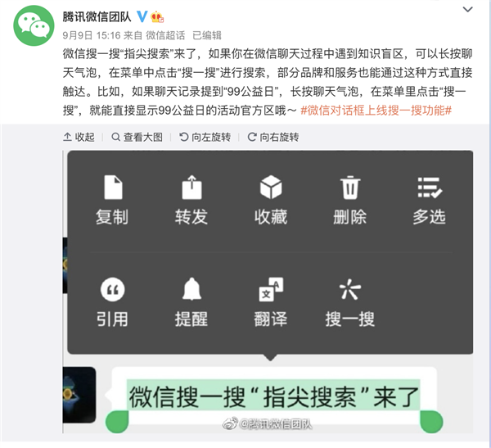Click 查看大图 to view full image

[x=137, y=137]
